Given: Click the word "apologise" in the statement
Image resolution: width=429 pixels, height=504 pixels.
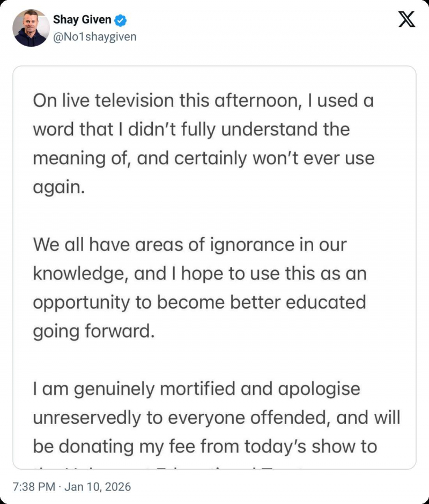Looking at the screenshot, I should 319,389.
